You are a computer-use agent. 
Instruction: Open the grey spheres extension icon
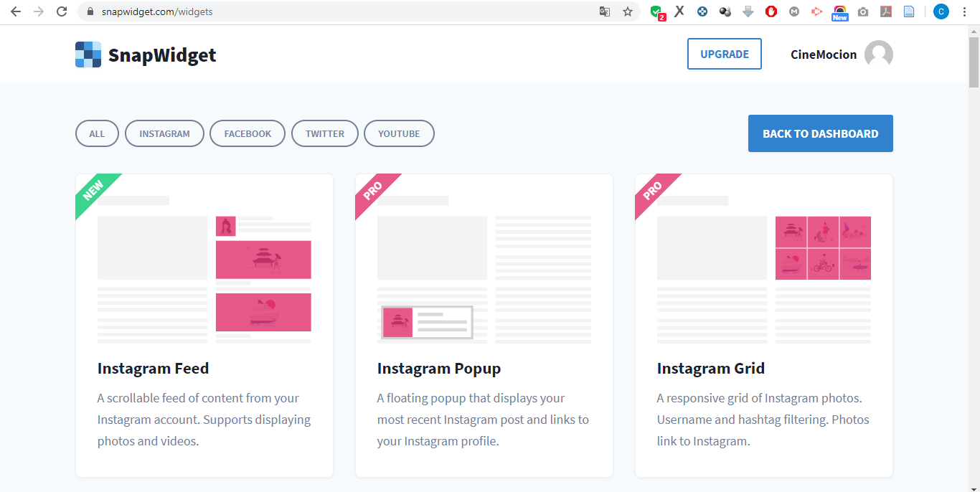pyautogui.click(x=725, y=11)
